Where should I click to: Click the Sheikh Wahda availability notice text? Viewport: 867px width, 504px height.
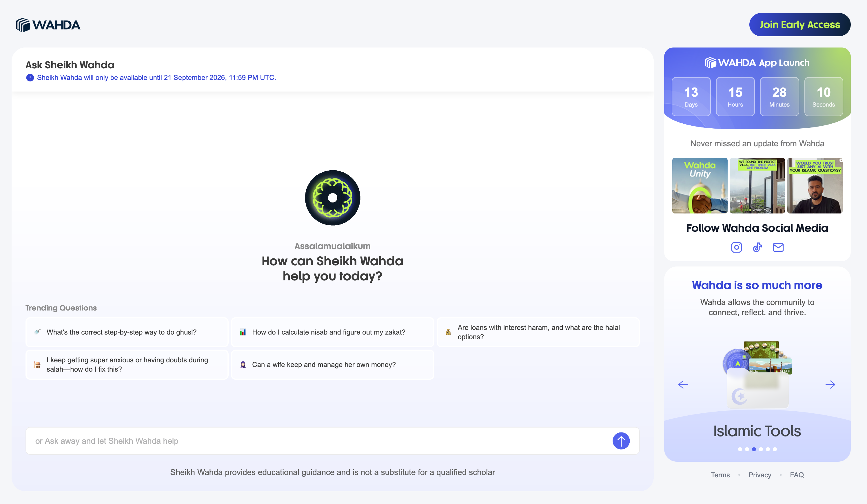156,78
